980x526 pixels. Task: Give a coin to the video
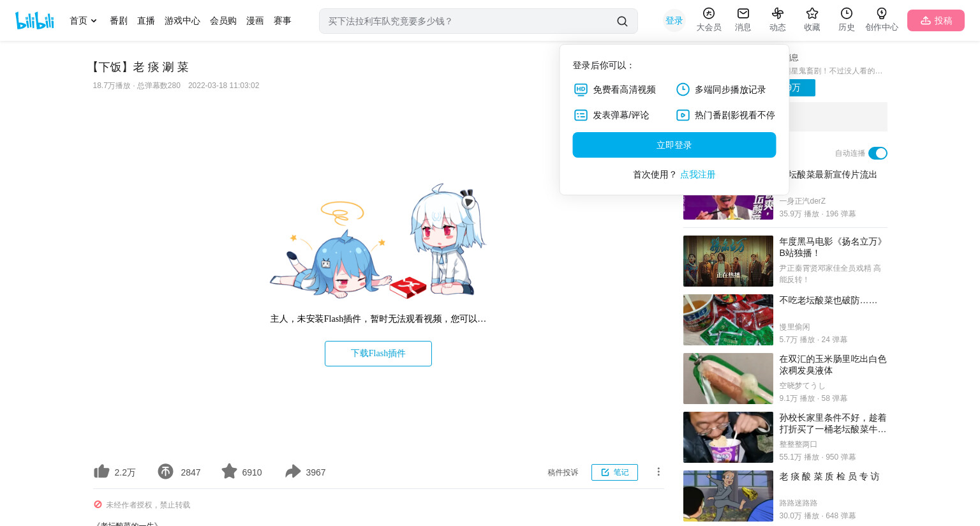pyautogui.click(x=166, y=472)
